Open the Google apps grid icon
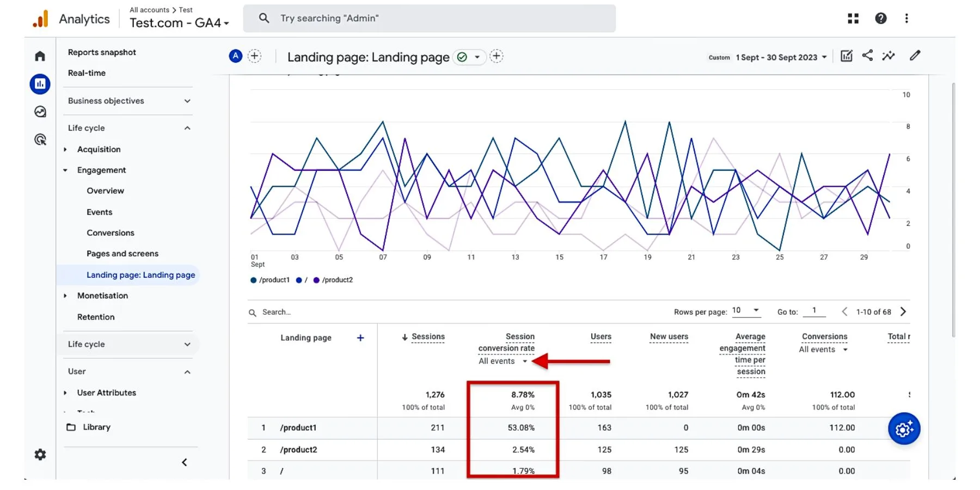This screenshot has width=980, height=490. click(853, 18)
